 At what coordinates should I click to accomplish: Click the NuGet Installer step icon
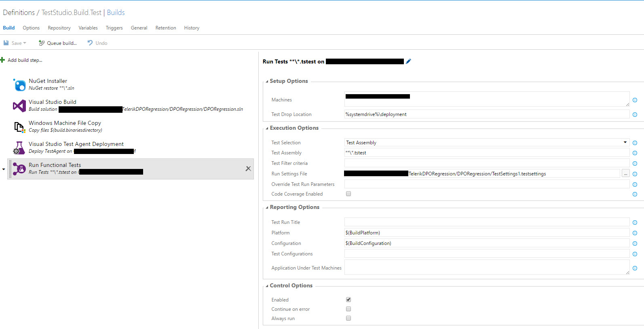click(19, 85)
